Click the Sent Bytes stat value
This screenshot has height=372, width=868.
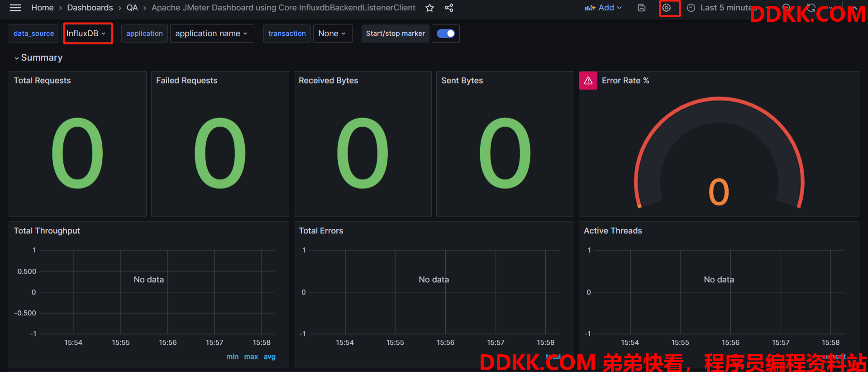505,153
